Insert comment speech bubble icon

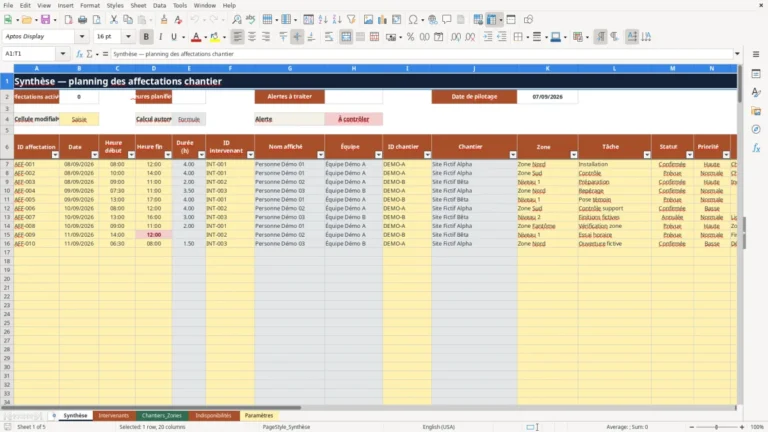coord(447,20)
